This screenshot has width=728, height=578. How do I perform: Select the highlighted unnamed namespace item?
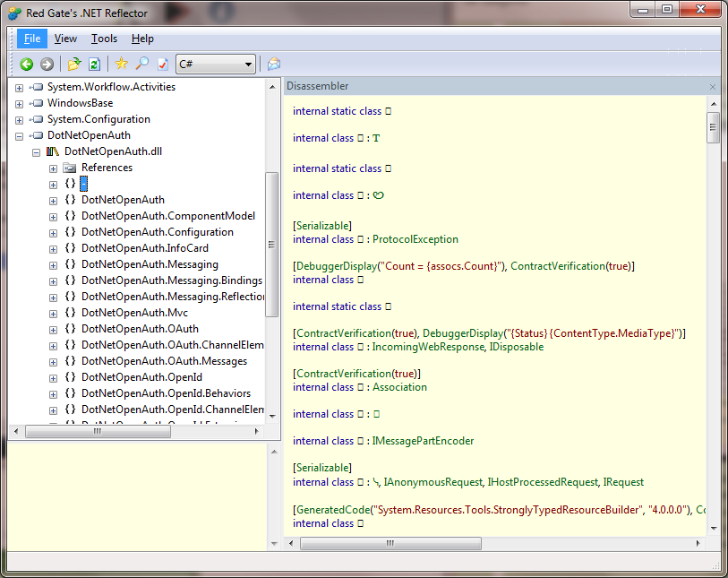[83, 184]
